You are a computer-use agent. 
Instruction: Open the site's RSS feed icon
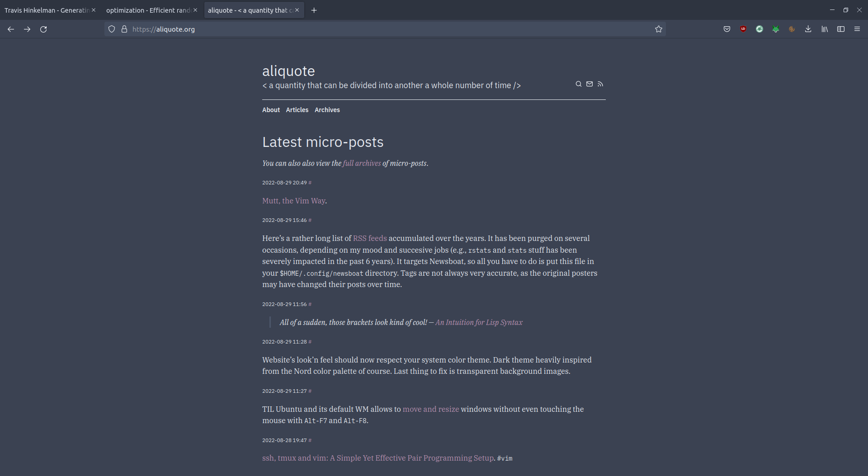click(600, 84)
